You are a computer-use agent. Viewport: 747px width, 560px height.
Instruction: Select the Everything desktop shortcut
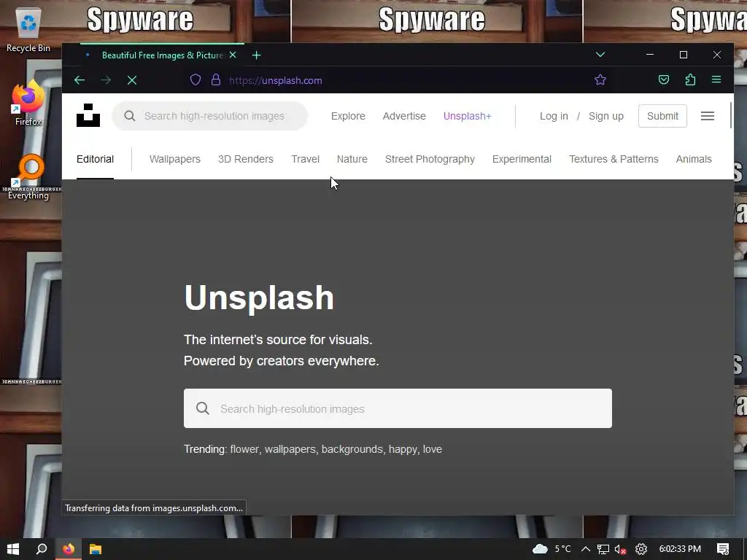(28, 176)
